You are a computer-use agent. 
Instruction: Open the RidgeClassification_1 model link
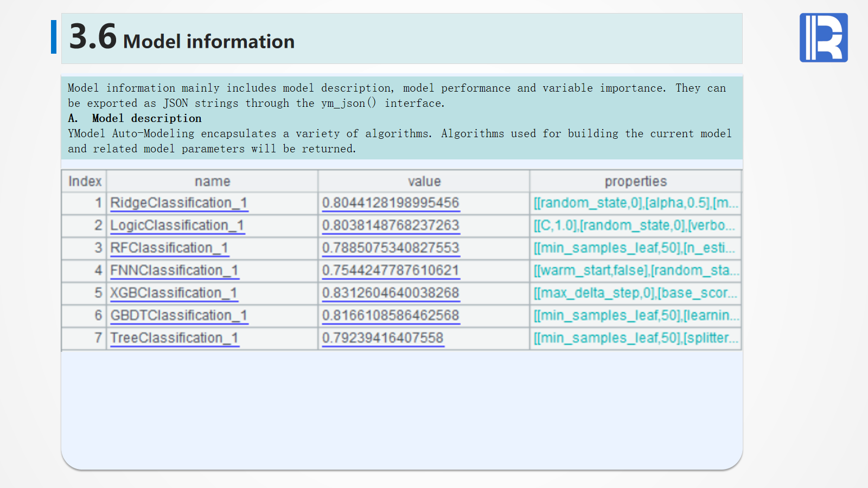click(x=178, y=203)
